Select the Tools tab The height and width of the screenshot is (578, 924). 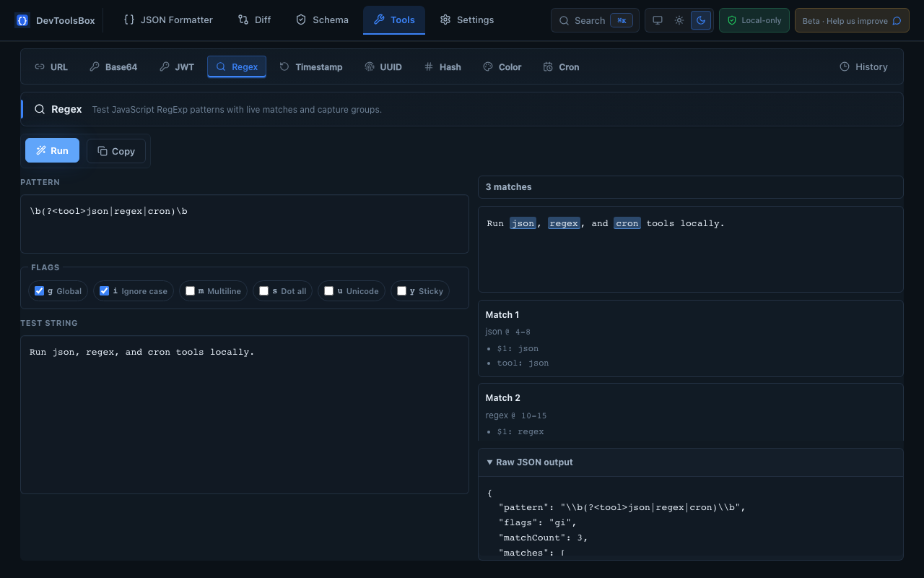tap(394, 20)
